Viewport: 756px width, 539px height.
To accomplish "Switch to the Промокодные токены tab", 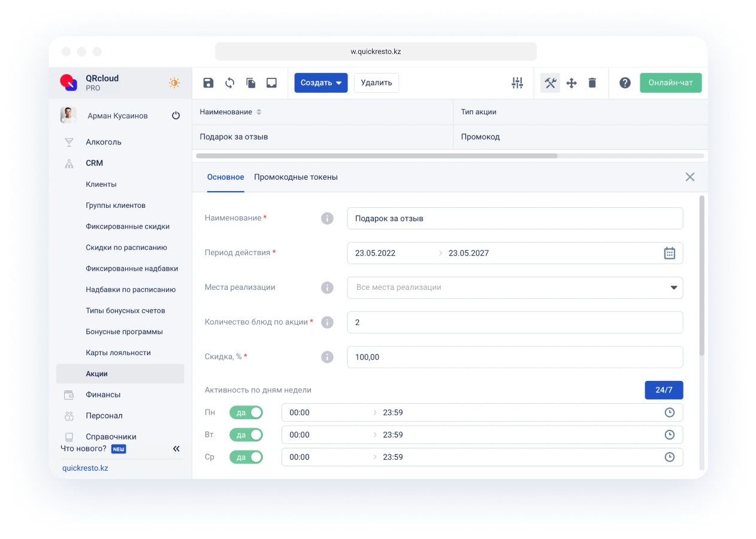I will click(x=296, y=177).
